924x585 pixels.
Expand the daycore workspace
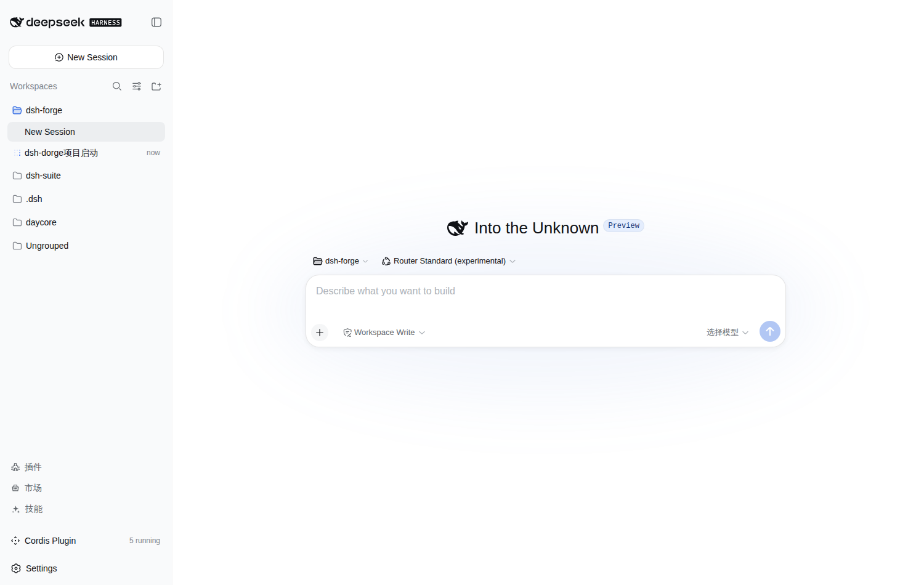(86, 222)
